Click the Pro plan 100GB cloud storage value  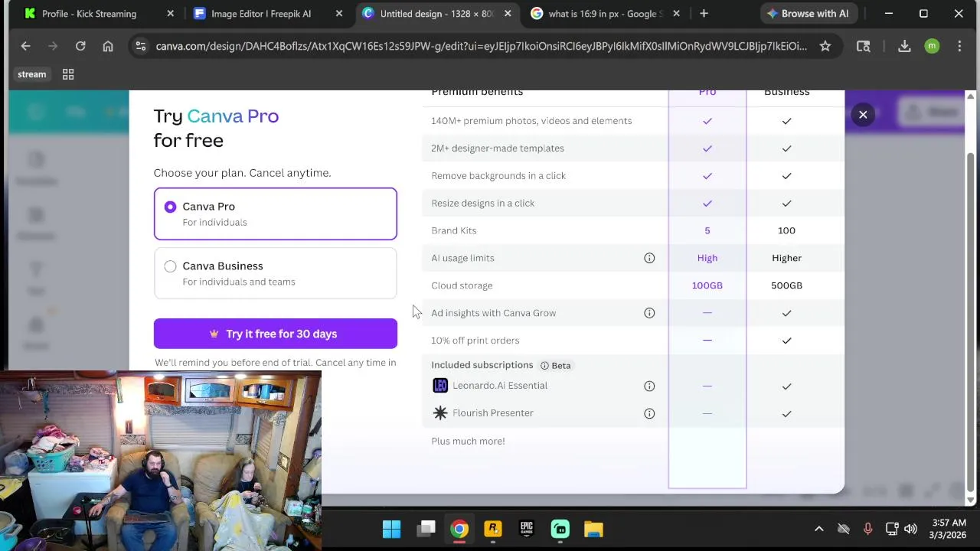click(707, 285)
